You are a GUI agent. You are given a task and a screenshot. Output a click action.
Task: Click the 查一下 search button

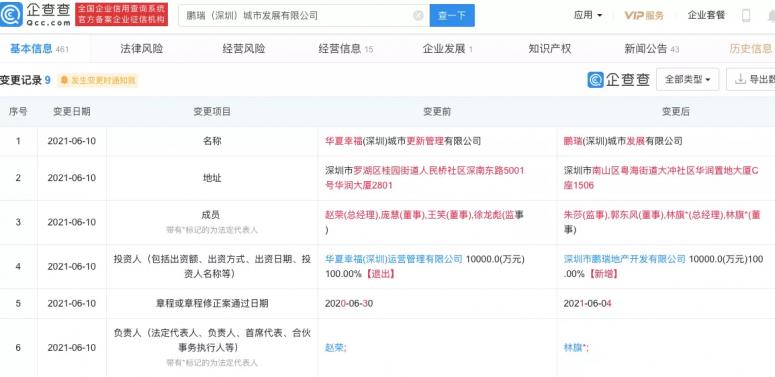pos(452,15)
